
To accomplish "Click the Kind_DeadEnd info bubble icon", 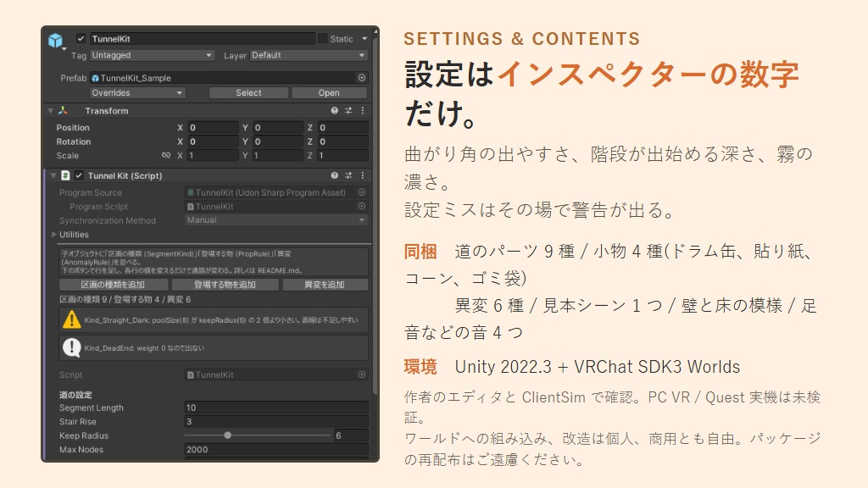I will coord(72,348).
